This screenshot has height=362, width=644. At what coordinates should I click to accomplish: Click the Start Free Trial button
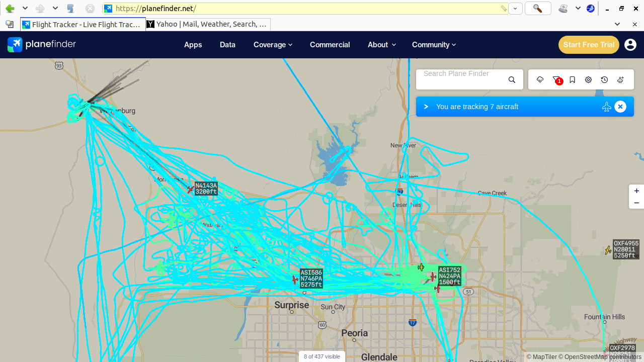(x=589, y=45)
